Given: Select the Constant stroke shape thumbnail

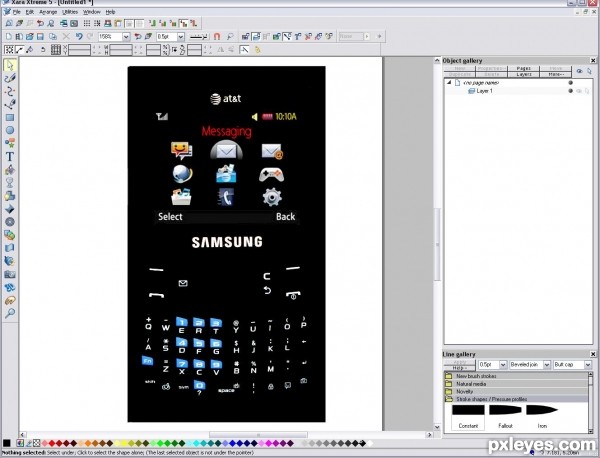Looking at the screenshot, I should pos(468,417).
